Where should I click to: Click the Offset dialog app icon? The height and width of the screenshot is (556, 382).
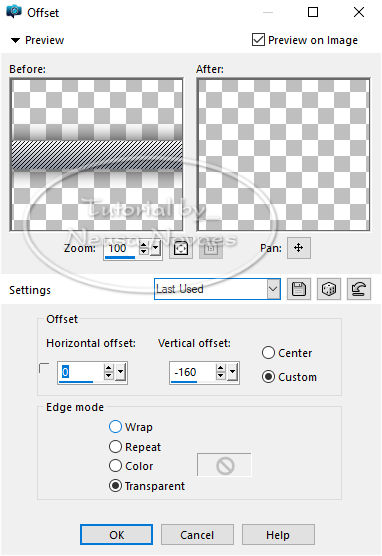click(x=14, y=12)
